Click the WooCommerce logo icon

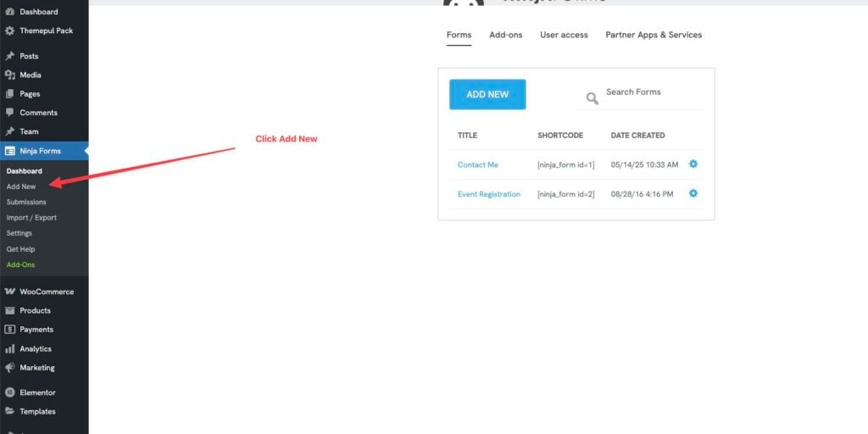point(9,292)
